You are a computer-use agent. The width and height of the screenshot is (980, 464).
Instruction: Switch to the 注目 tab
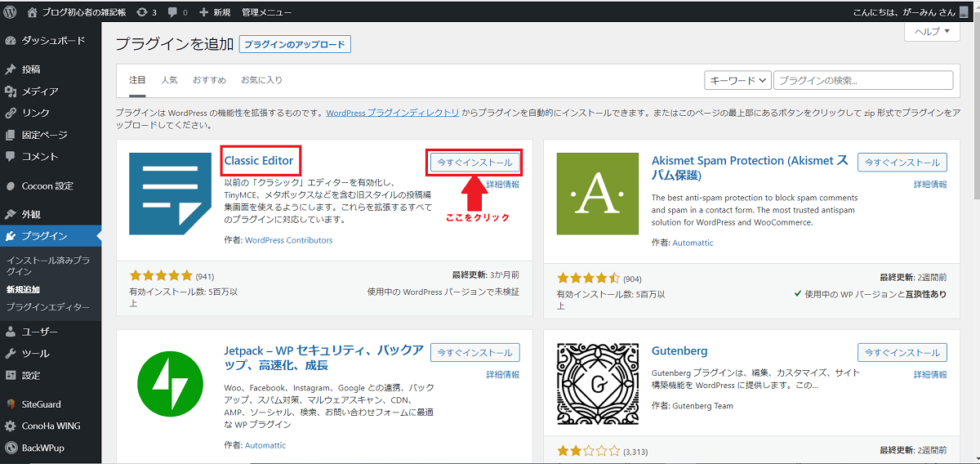[137, 80]
